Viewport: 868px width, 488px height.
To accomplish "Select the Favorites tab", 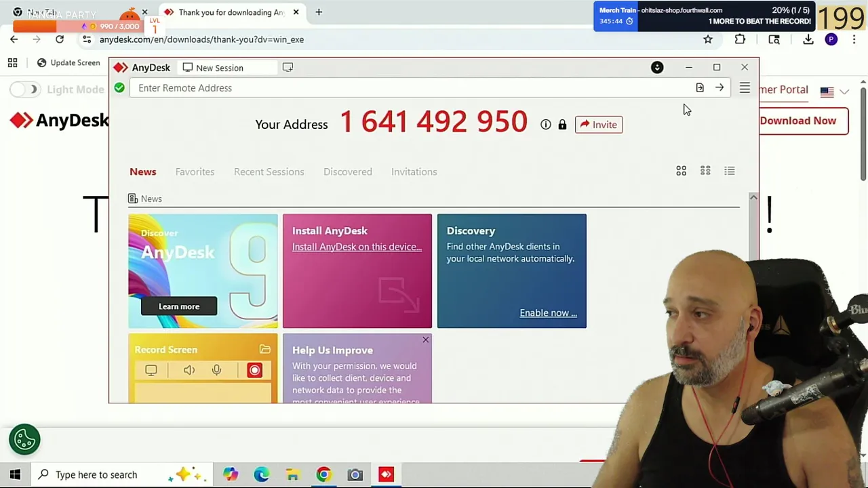I will click(195, 171).
